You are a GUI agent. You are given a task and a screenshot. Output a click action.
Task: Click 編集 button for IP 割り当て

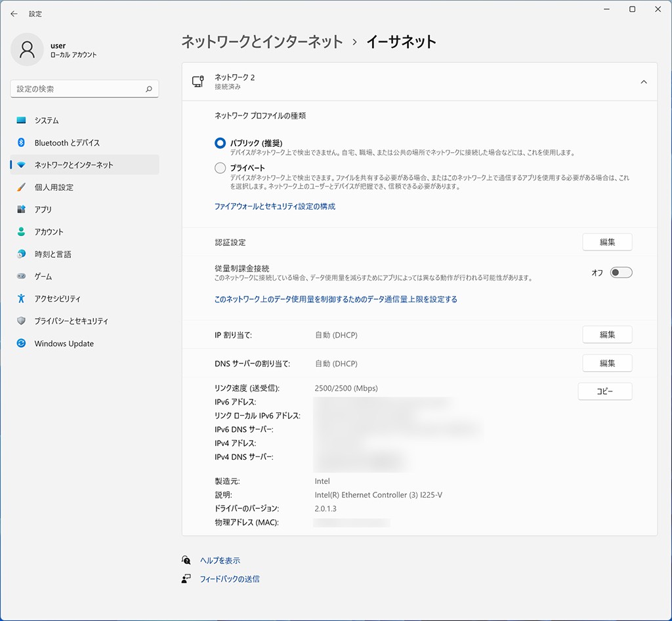[607, 334]
